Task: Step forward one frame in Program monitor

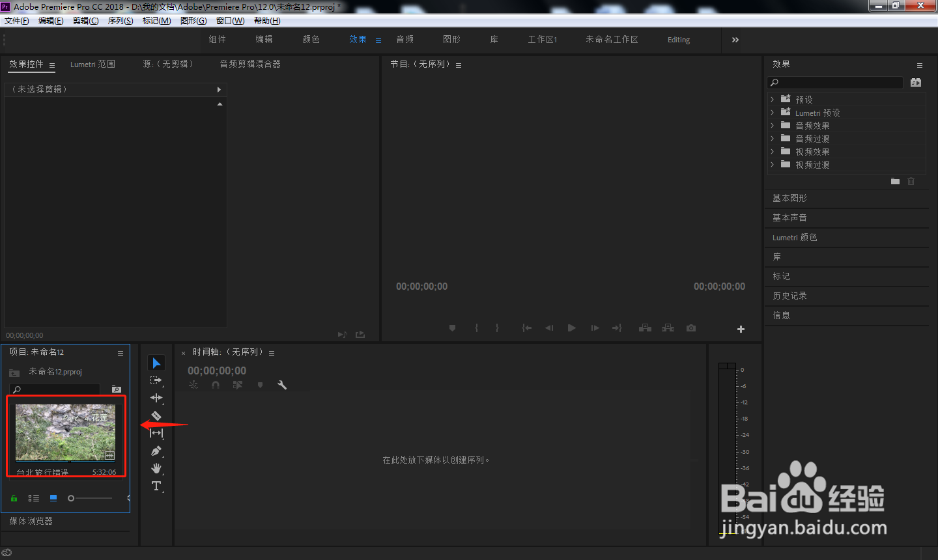Action: click(595, 328)
